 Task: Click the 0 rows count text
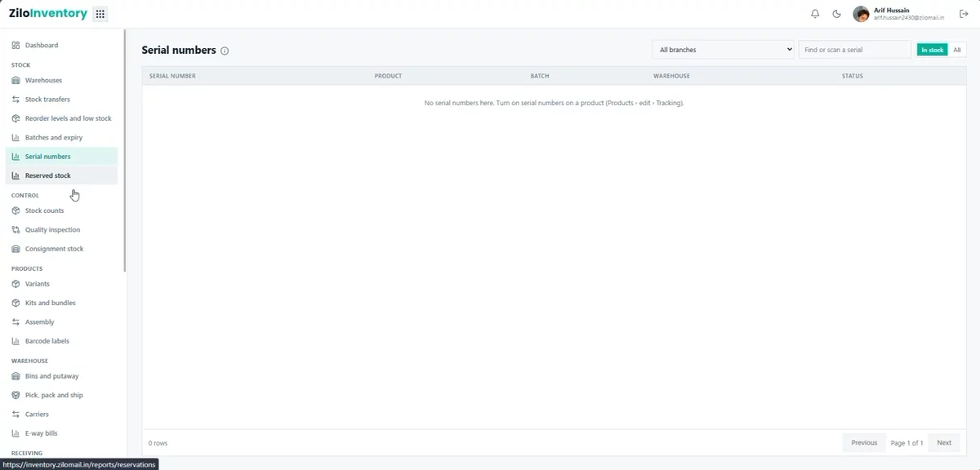click(x=158, y=443)
